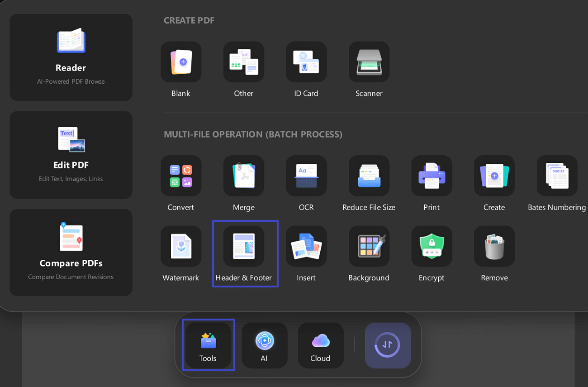Image resolution: width=588 pixels, height=387 pixels.
Task: Launch the Scanner tool
Action: [369, 62]
